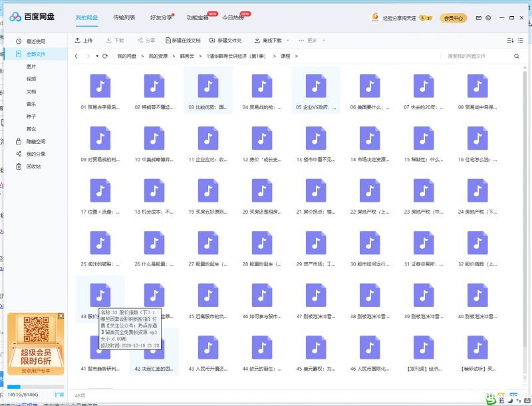The height and width of the screenshot is (406, 532).
Task: Open the settings gear icon in title bar
Action: click(x=488, y=18)
